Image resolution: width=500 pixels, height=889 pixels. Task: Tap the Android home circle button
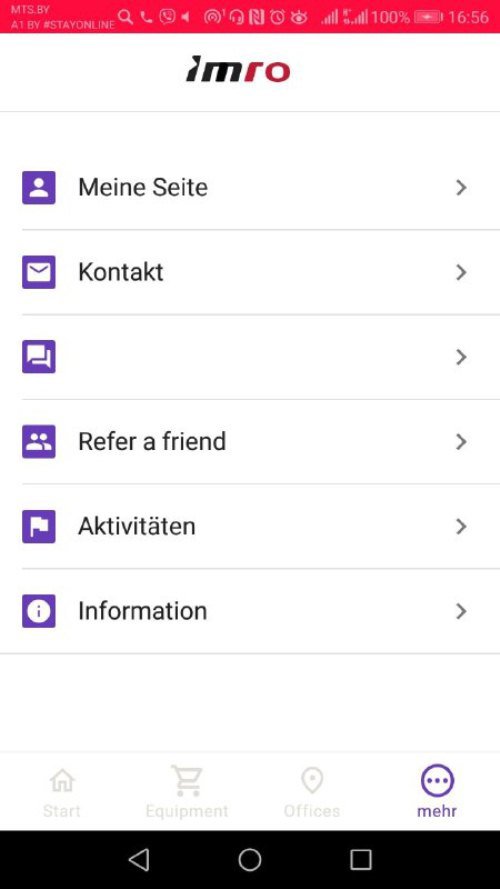[250, 860]
